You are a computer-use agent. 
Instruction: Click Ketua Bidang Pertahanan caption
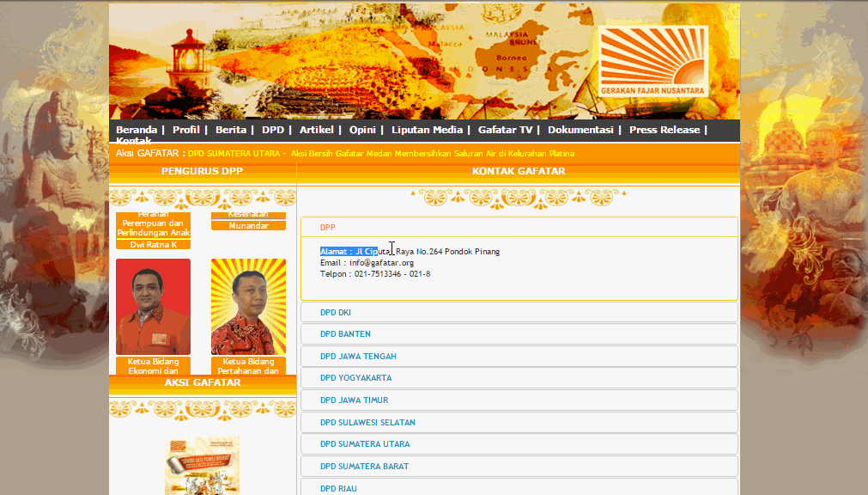pyautogui.click(x=249, y=366)
